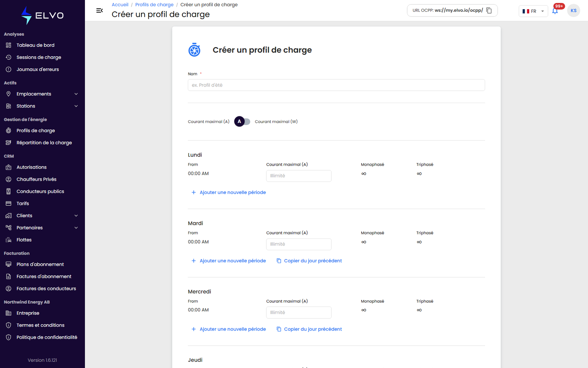Viewport: 588px width, 368px height.
Task: Focus Mardi Courant maximal input field
Action: click(299, 244)
